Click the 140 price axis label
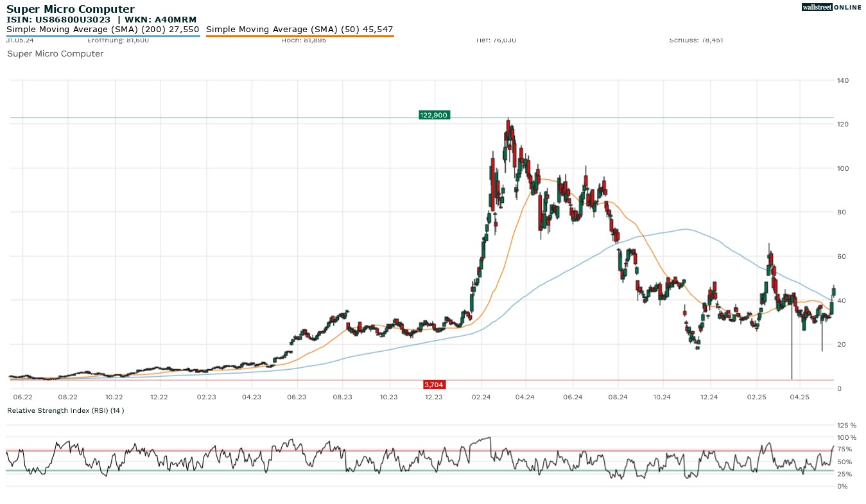866x504 pixels. click(x=843, y=80)
